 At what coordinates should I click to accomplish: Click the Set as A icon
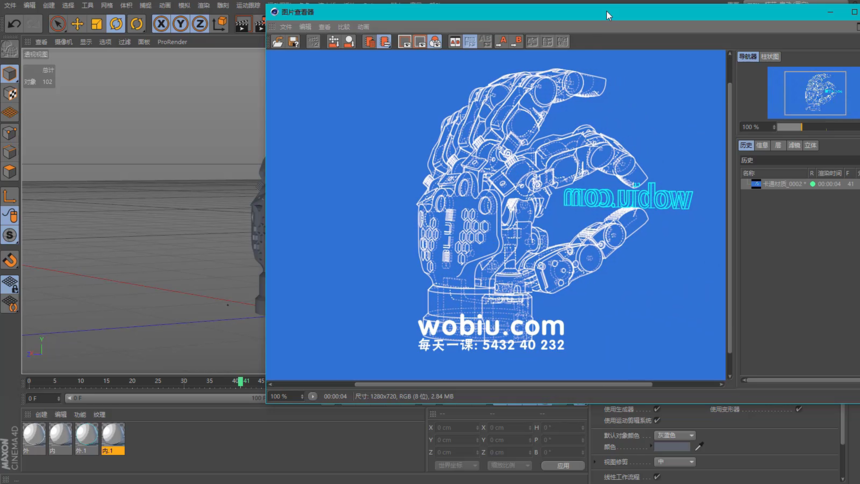pyautogui.click(x=501, y=42)
